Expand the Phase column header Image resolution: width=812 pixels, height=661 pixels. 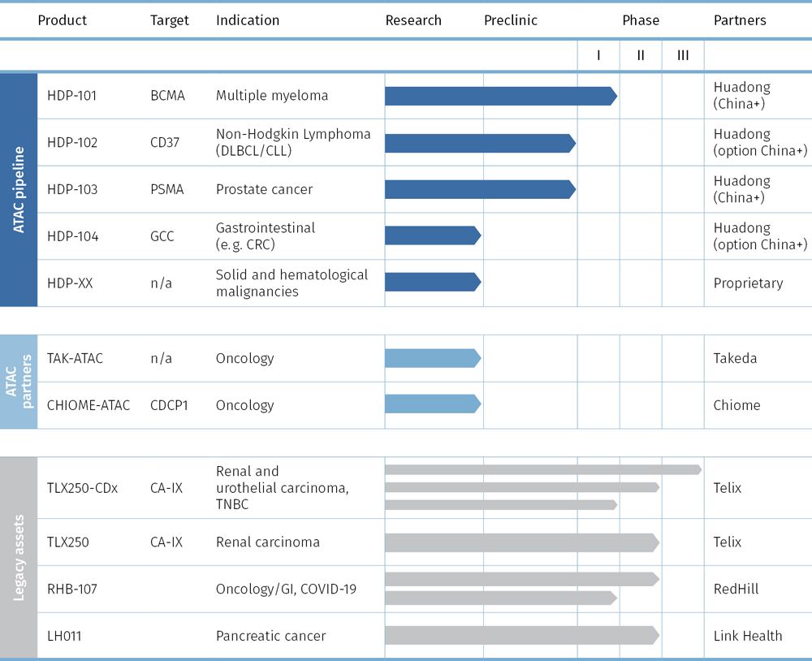tap(641, 20)
